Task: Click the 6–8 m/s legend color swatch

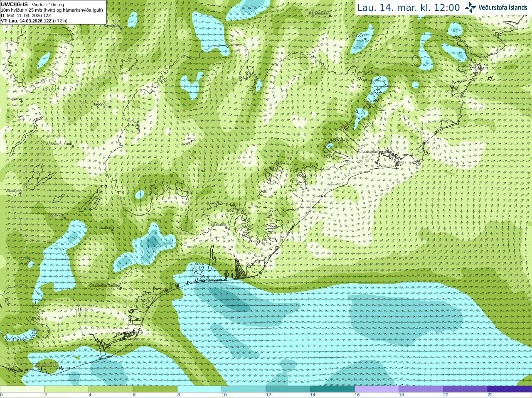Action: coord(155,389)
